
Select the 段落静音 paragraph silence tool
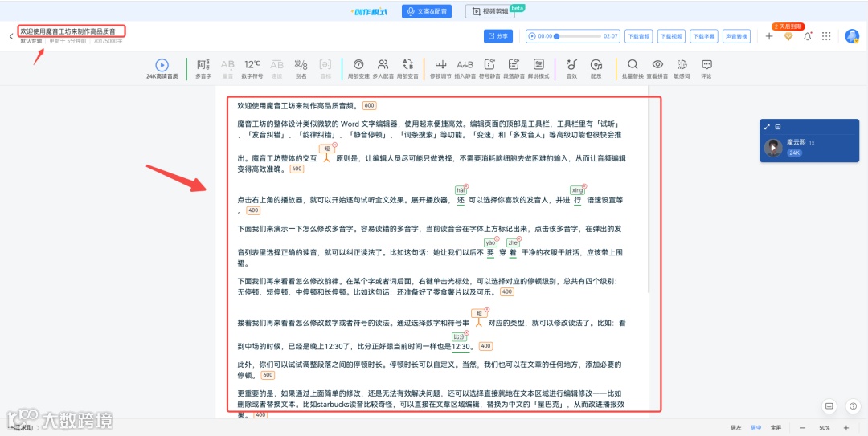[x=514, y=69]
